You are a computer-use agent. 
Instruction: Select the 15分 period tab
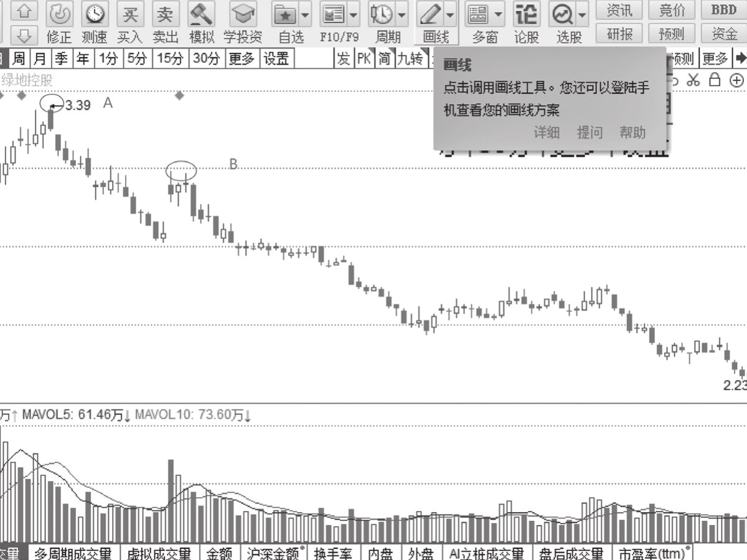coord(171,59)
